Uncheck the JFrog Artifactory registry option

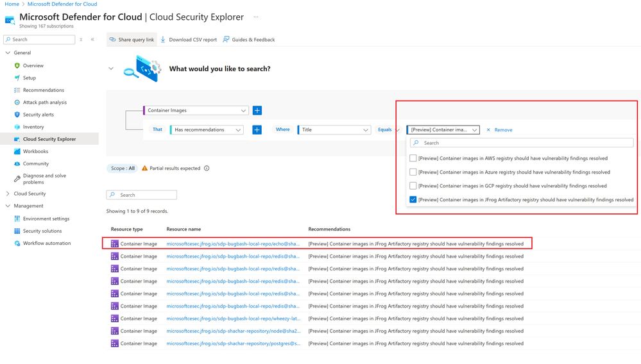click(x=413, y=200)
